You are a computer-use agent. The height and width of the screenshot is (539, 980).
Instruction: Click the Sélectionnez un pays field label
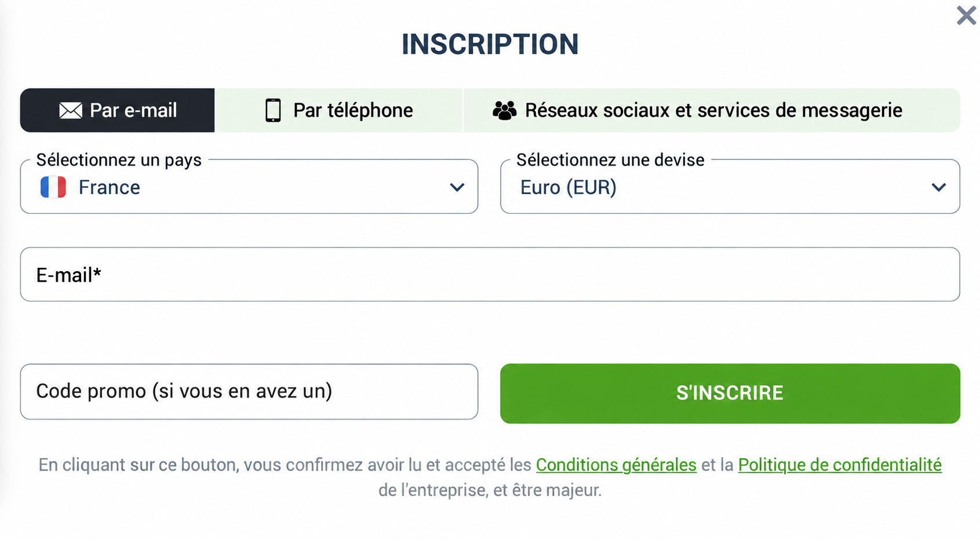pos(119,160)
